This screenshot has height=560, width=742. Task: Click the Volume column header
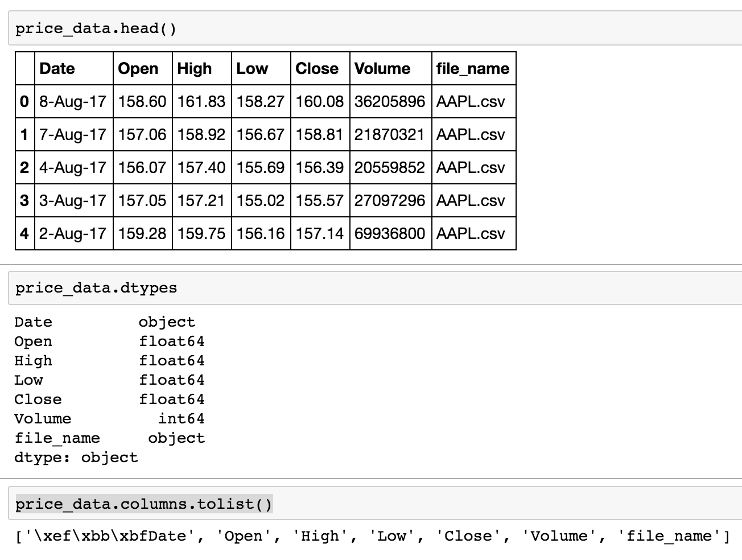tap(382, 69)
